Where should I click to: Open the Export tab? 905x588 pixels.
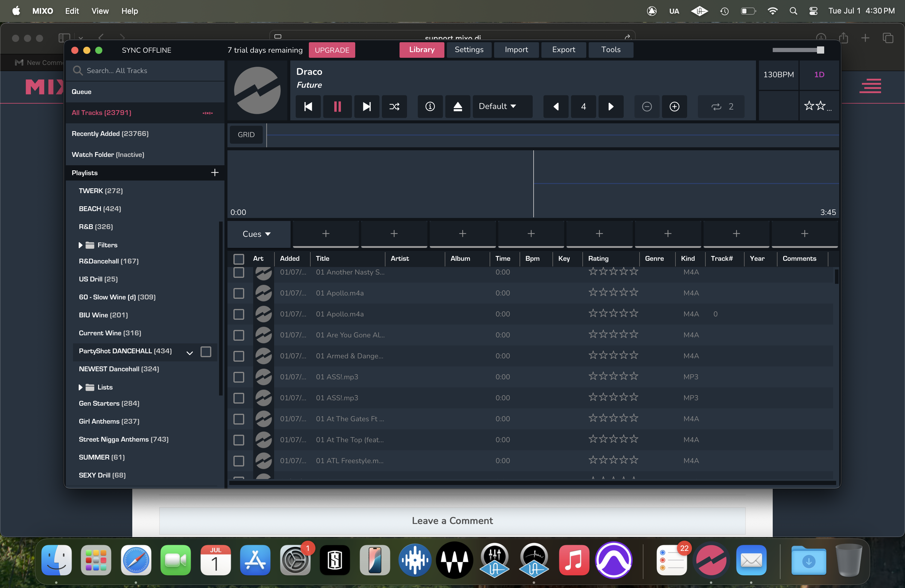coord(563,50)
